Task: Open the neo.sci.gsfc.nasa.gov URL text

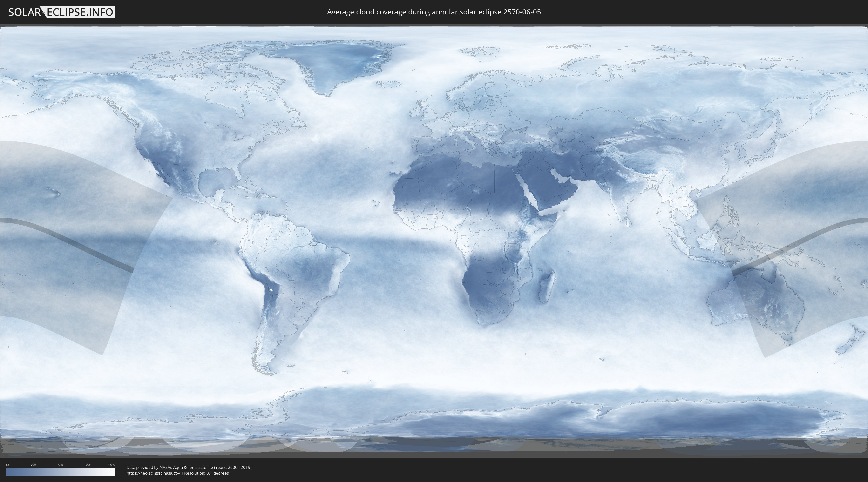Action: click(153, 473)
